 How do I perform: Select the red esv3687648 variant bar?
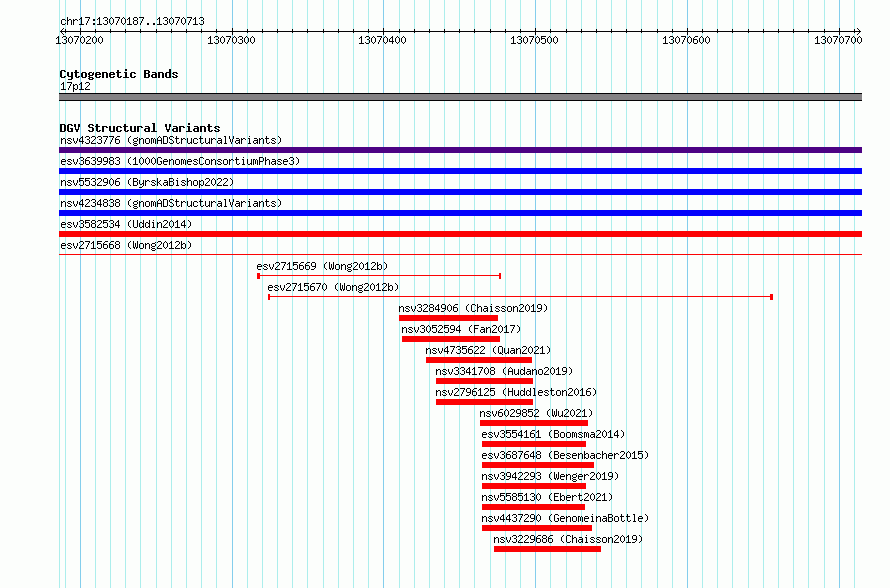coord(538,465)
